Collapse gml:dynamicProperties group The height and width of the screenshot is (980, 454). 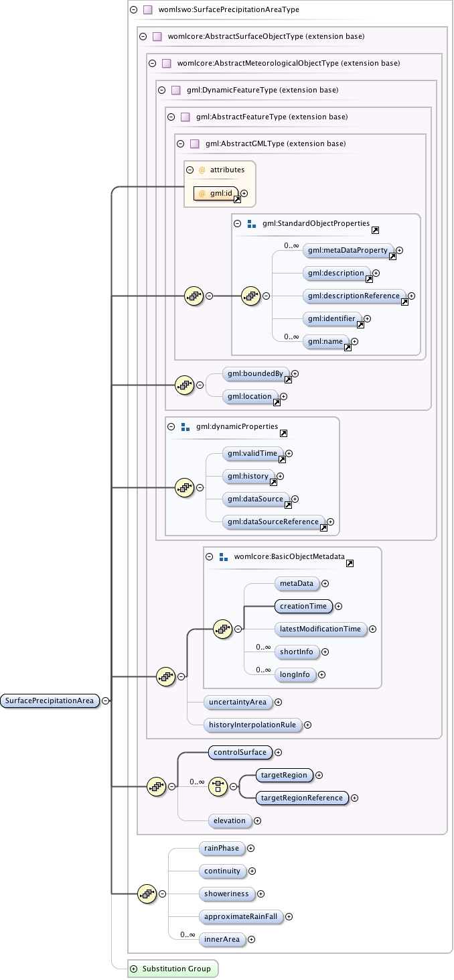pyautogui.click(x=171, y=426)
